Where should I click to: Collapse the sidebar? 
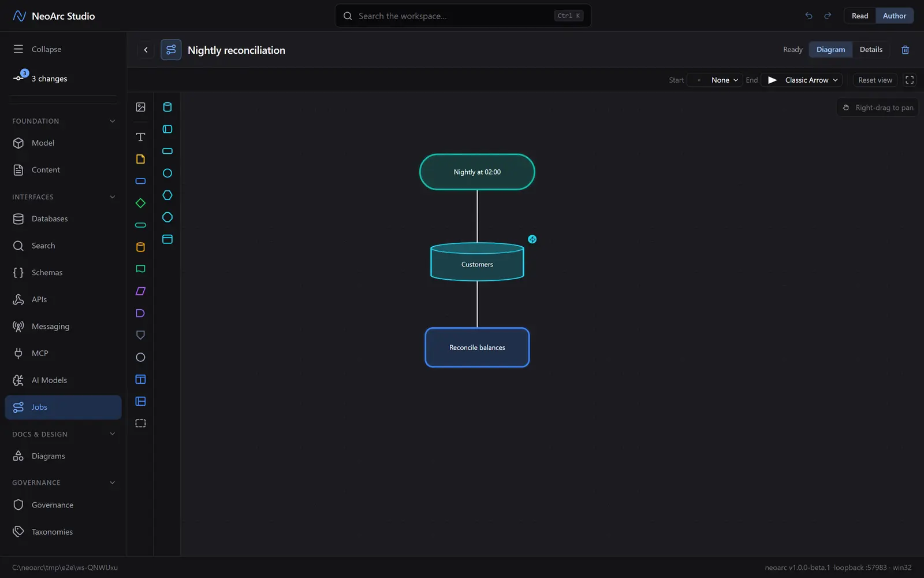64,49
